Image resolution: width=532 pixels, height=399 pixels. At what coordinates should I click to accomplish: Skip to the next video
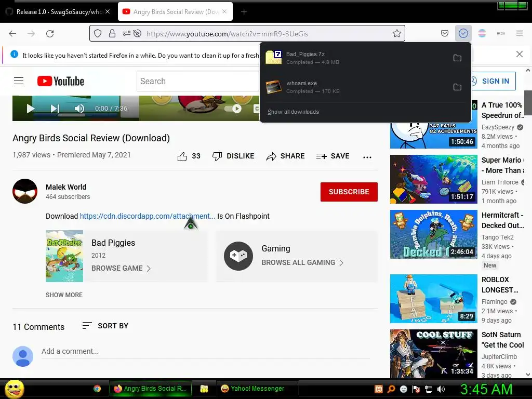55,109
